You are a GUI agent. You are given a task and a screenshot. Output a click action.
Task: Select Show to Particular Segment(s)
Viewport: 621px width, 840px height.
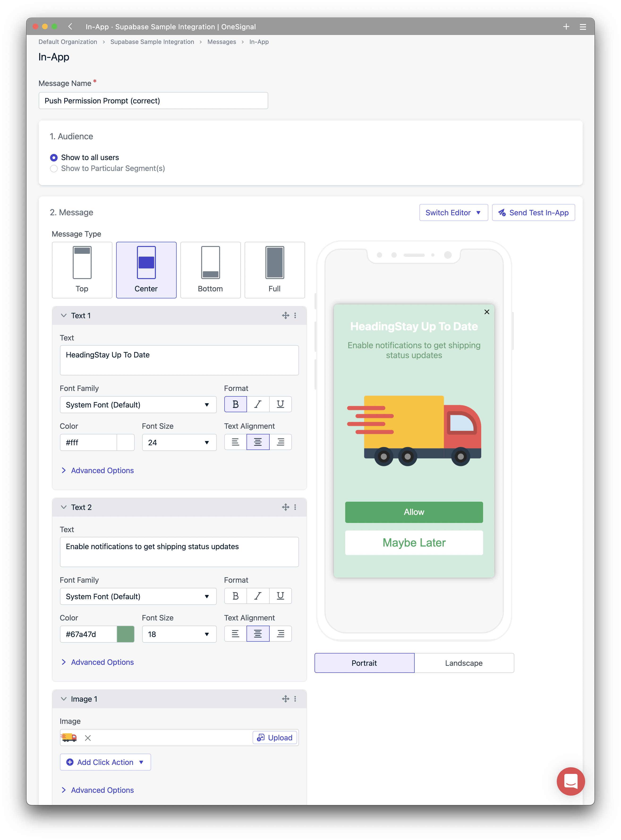54,168
